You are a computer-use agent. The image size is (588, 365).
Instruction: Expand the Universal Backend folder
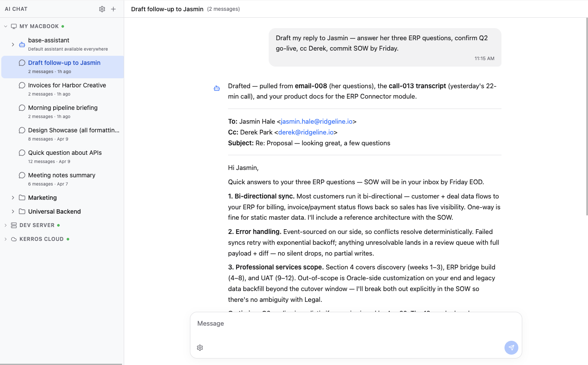coord(12,211)
